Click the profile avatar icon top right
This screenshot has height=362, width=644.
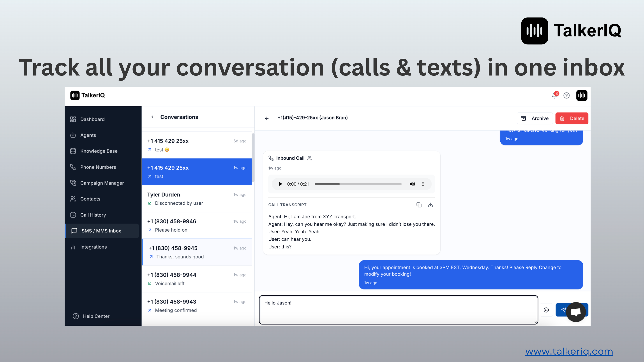(x=582, y=95)
